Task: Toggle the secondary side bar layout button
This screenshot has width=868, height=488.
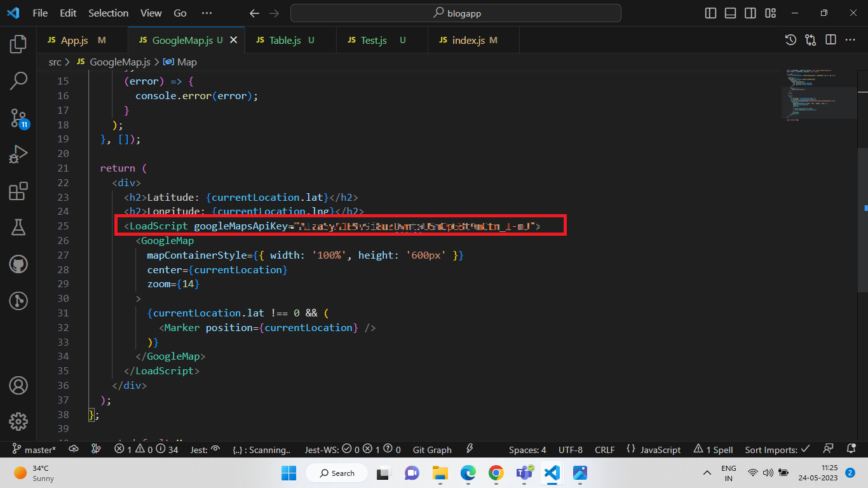Action: [x=750, y=13]
